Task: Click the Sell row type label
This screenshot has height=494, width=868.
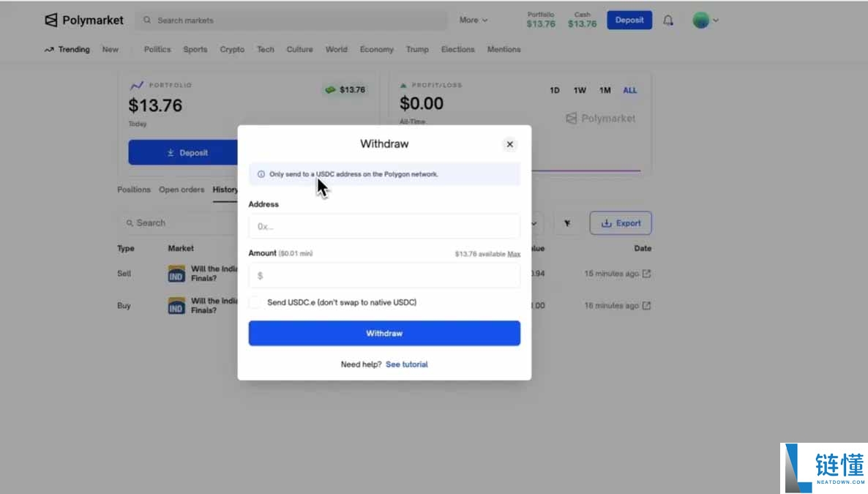Action: tap(124, 274)
